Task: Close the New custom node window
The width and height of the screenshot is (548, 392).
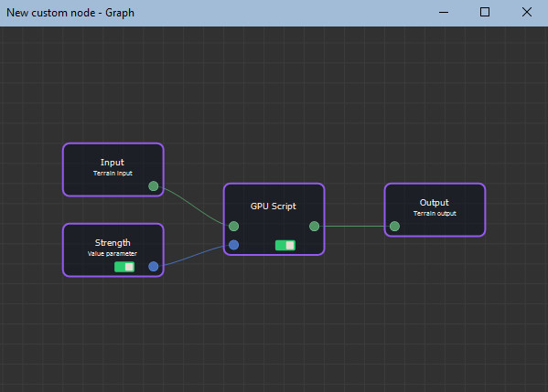Action: coord(527,13)
